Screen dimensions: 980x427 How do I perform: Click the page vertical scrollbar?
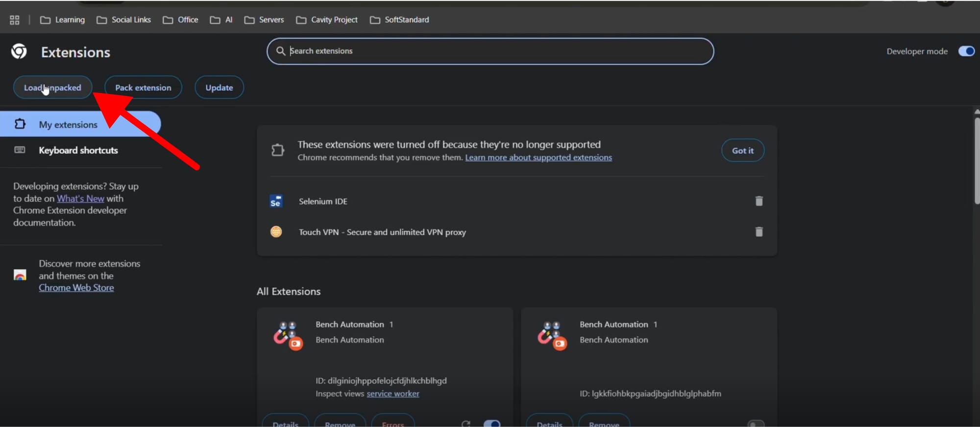coord(977,162)
